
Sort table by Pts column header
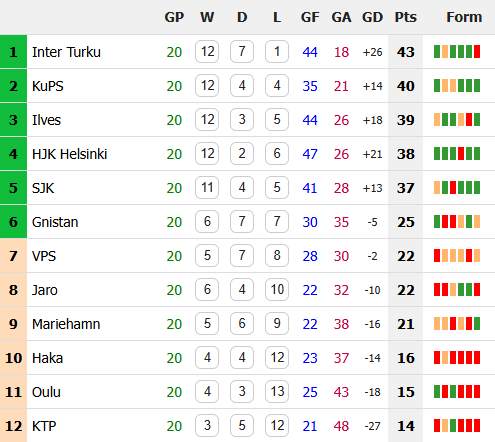(x=406, y=17)
